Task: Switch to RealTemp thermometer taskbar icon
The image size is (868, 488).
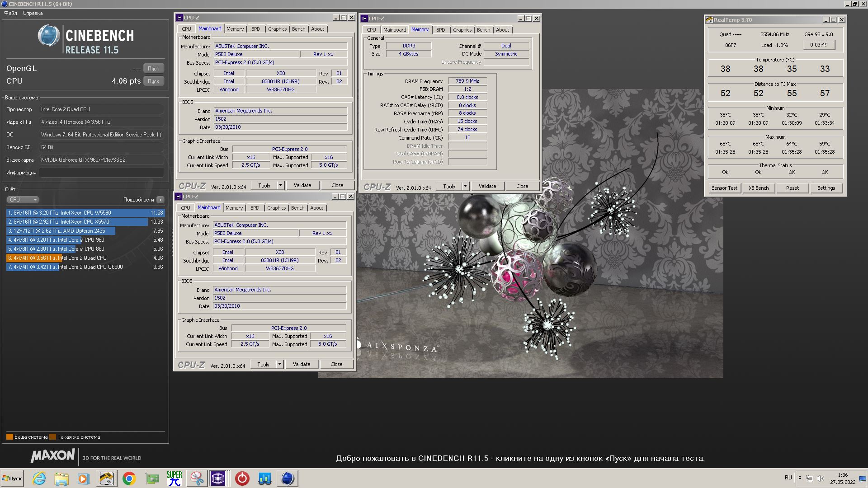Action: (106, 479)
